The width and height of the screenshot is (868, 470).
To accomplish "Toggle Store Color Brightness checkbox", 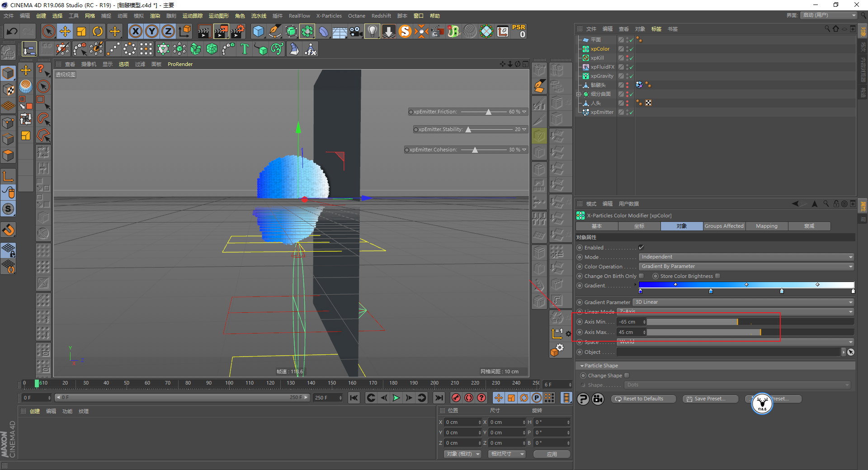I will [x=717, y=276].
